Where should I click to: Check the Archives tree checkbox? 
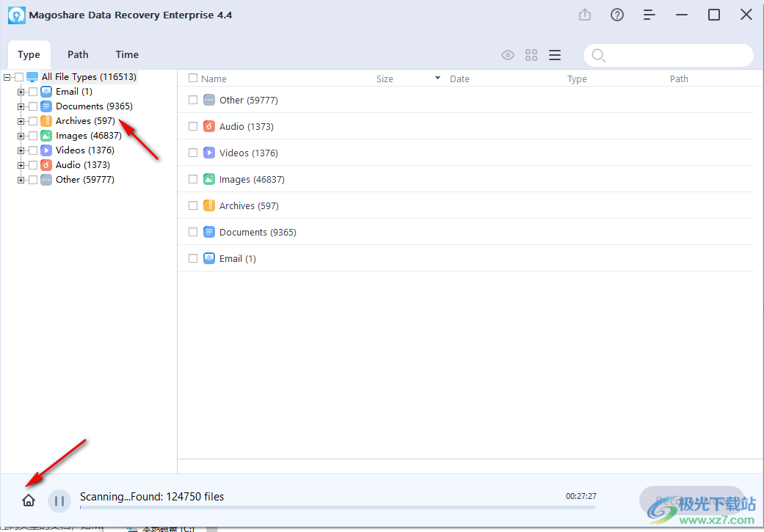point(33,121)
